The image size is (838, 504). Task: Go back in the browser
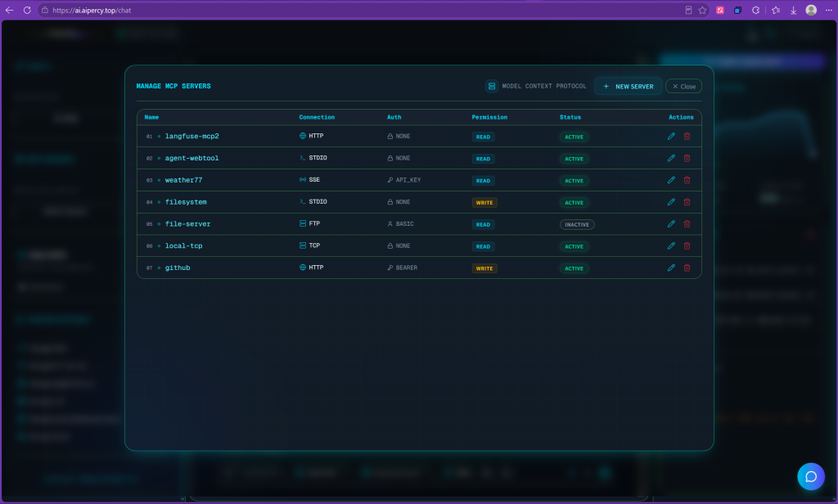tap(10, 10)
